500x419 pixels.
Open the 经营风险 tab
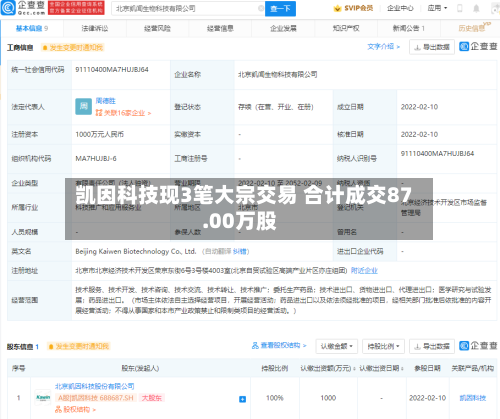[x=157, y=28]
